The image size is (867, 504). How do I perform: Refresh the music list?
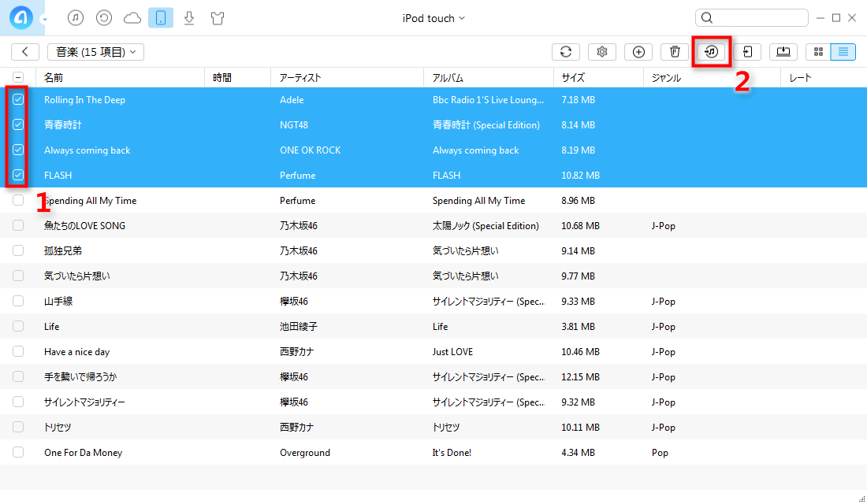566,51
